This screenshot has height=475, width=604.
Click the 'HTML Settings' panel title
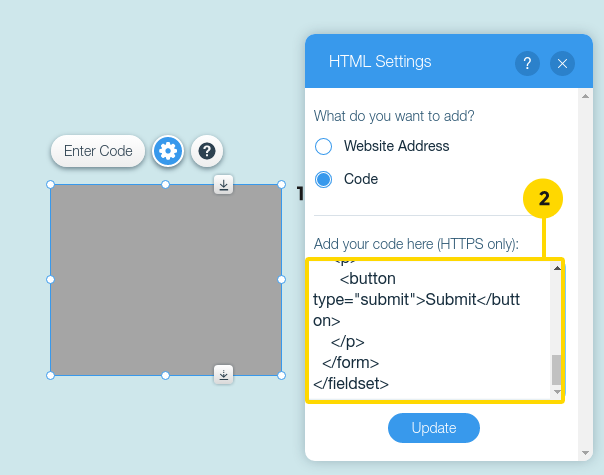pyautogui.click(x=380, y=62)
